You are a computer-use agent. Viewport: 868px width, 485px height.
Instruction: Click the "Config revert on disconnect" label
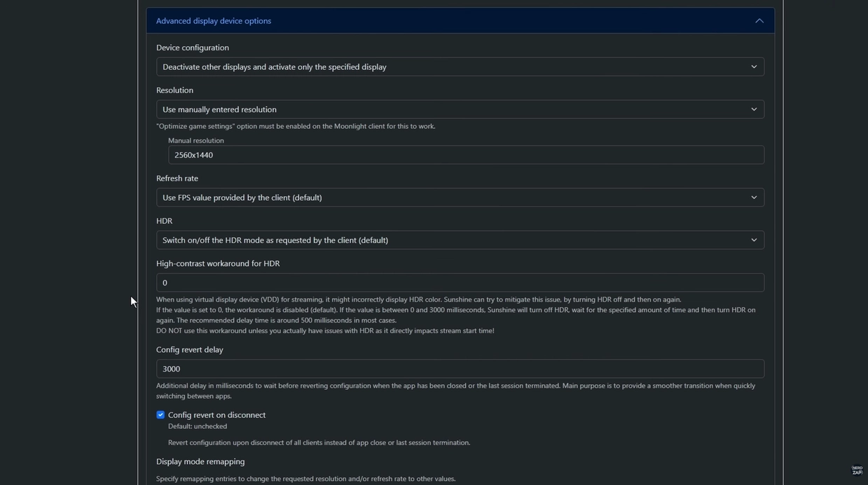pyautogui.click(x=216, y=415)
